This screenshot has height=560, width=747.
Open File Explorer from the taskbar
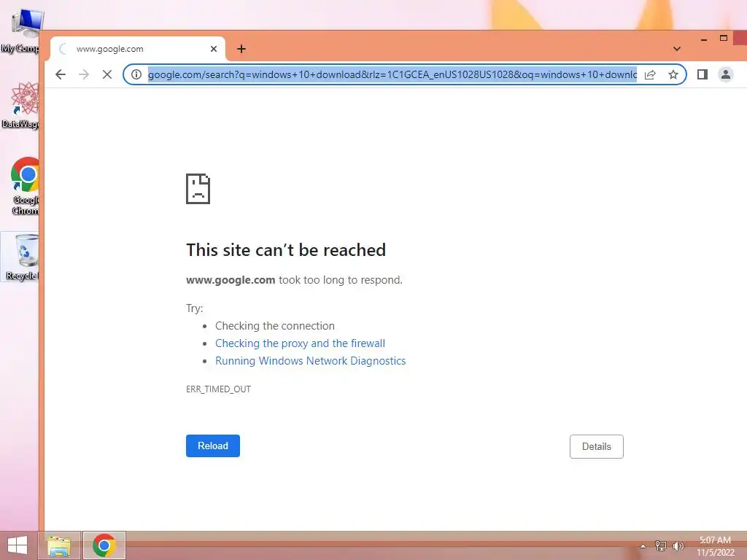pyautogui.click(x=59, y=545)
